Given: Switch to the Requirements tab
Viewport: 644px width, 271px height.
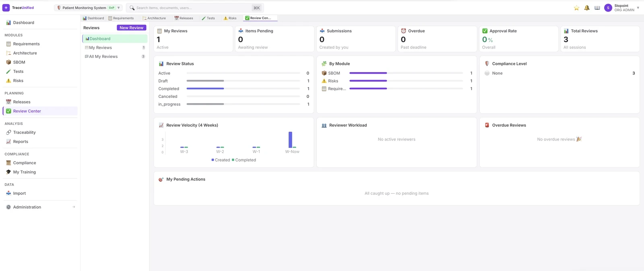Looking at the screenshot, I should [121, 18].
